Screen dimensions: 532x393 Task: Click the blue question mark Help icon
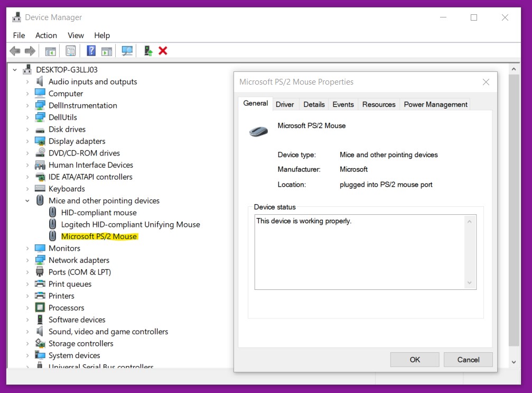[91, 51]
